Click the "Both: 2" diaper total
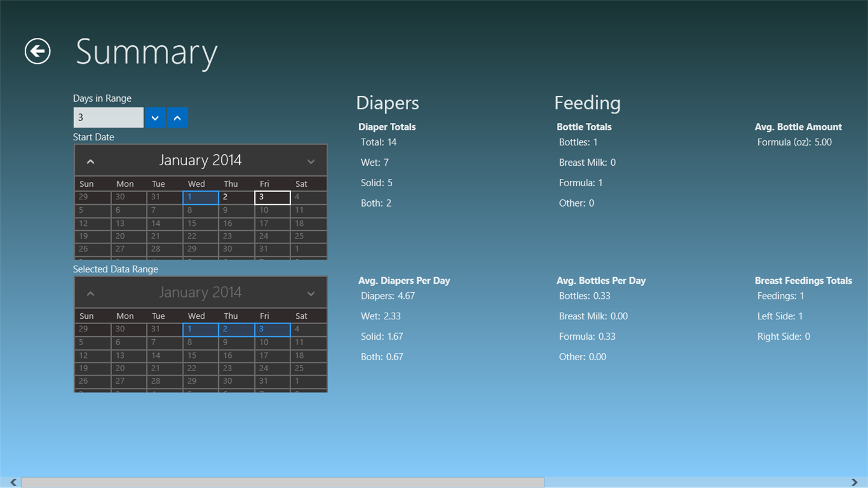Screen dimensions: 868x488 point(376,203)
